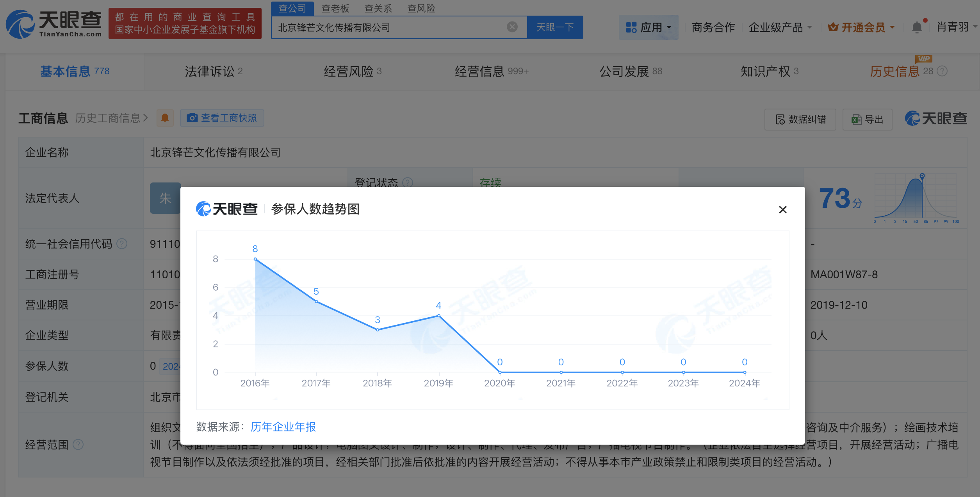980x497 pixels.
Task: Click into the company search field
Action: click(x=390, y=27)
